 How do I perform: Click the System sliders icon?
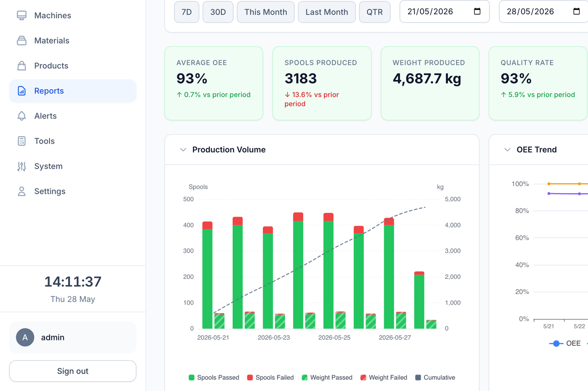pyautogui.click(x=22, y=166)
